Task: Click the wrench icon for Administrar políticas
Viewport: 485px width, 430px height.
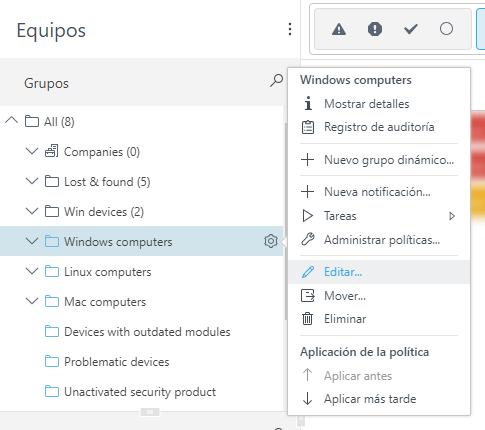Action: (308, 240)
